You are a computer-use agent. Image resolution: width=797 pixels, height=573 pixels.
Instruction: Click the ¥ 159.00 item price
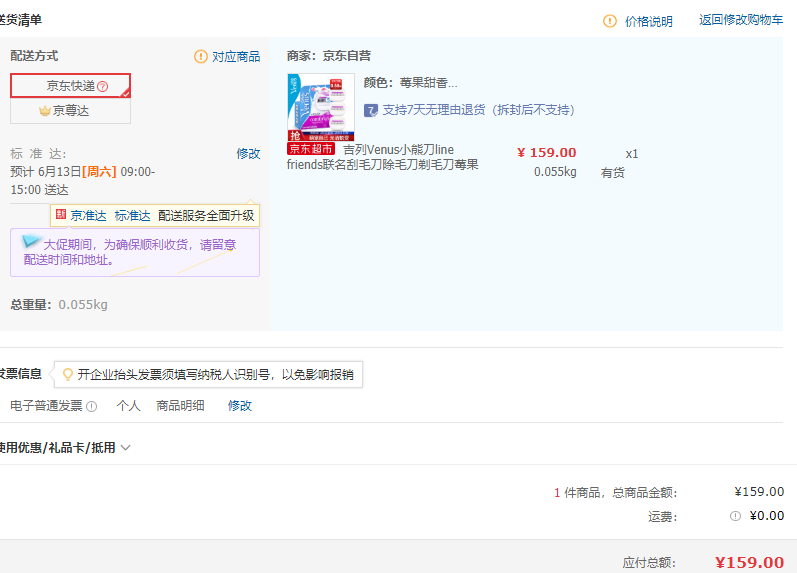[546, 153]
